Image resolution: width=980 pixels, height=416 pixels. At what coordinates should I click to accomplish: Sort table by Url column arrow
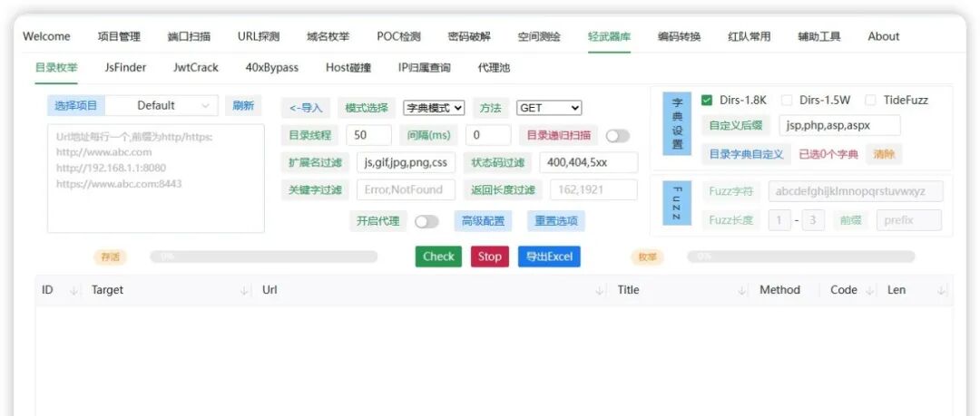600,290
